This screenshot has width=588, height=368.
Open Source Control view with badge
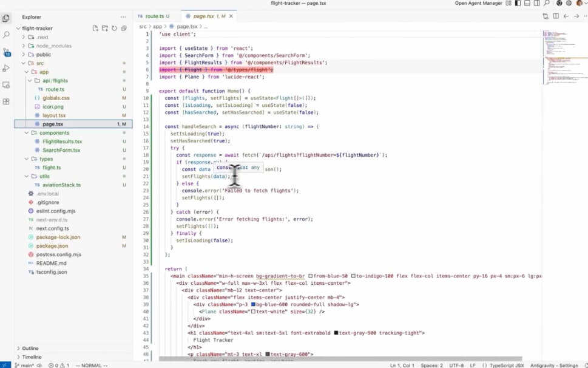tap(6, 52)
